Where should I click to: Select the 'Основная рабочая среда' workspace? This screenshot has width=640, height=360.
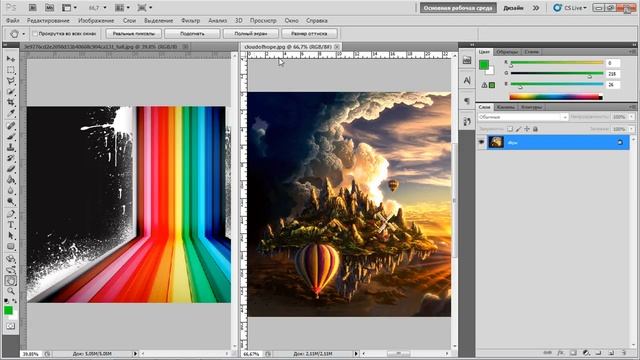click(458, 8)
